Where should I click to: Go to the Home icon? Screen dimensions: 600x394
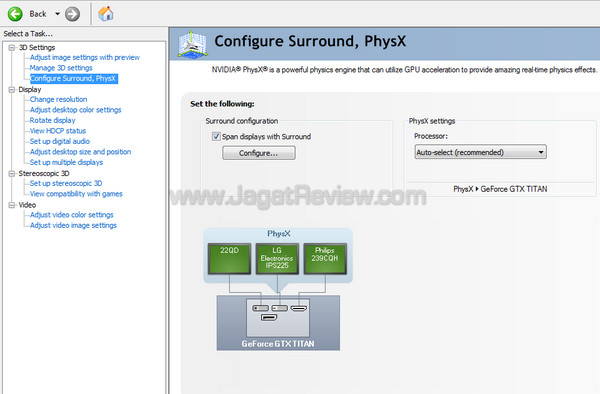click(x=106, y=14)
